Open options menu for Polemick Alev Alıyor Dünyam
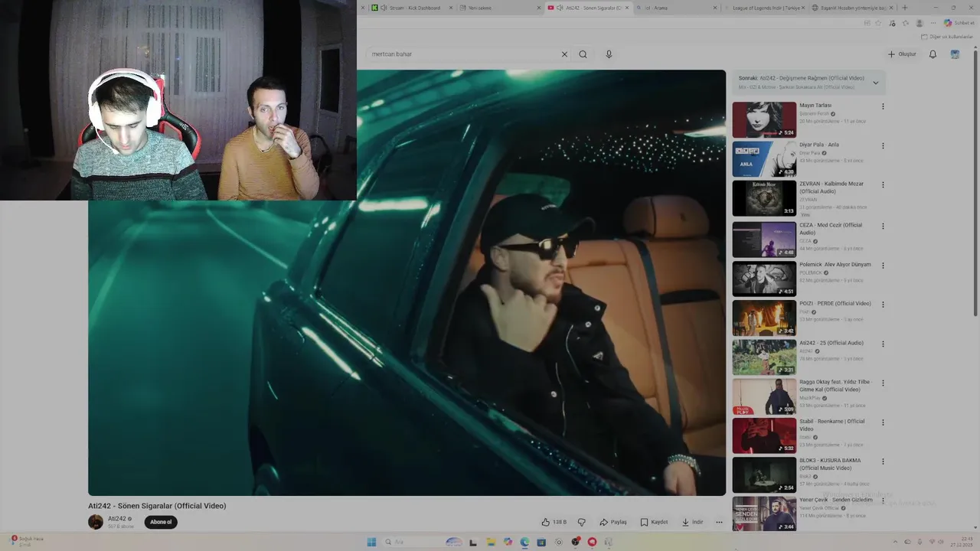Screen dimensions: 980x551 883,266
